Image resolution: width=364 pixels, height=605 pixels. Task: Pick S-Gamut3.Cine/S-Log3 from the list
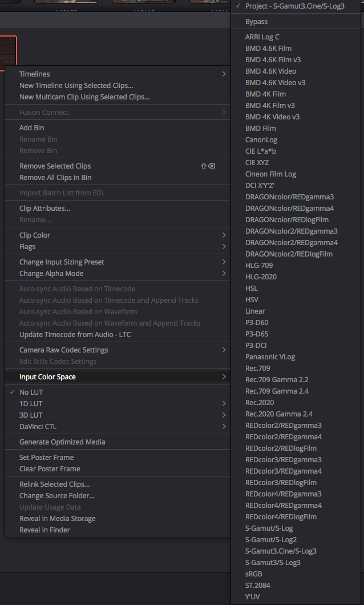click(281, 551)
